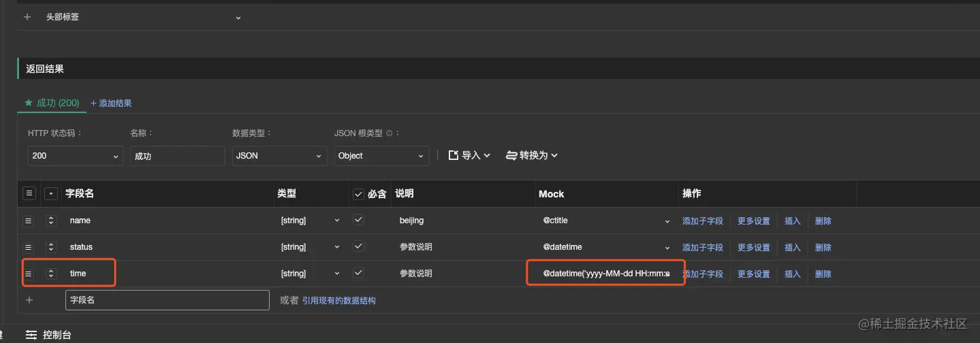Click the info icon next to JSON 根类型

click(389, 134)
